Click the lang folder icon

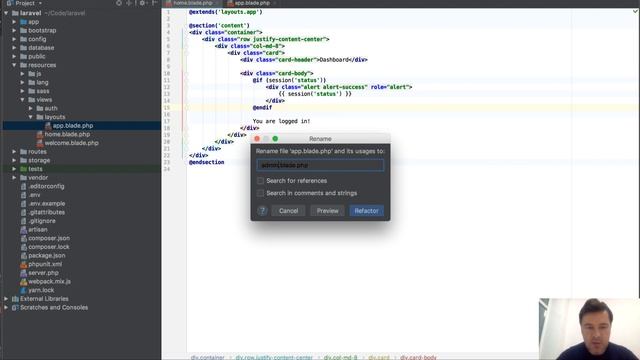(32, 82)
